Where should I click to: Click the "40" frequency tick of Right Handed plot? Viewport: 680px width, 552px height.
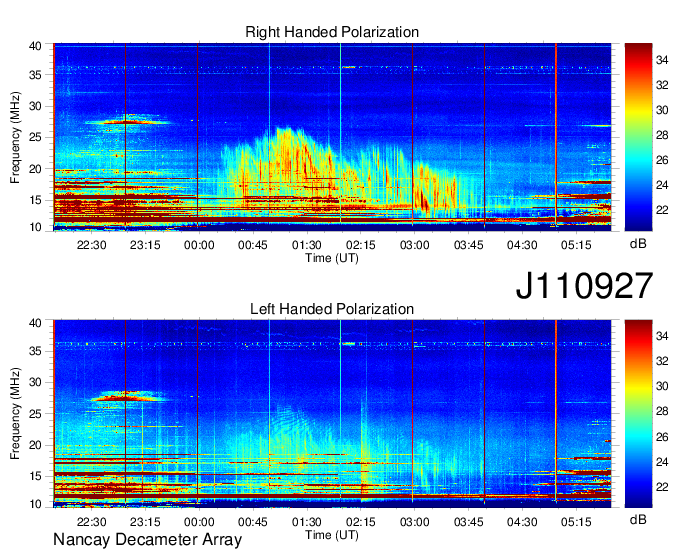[35, 46]
